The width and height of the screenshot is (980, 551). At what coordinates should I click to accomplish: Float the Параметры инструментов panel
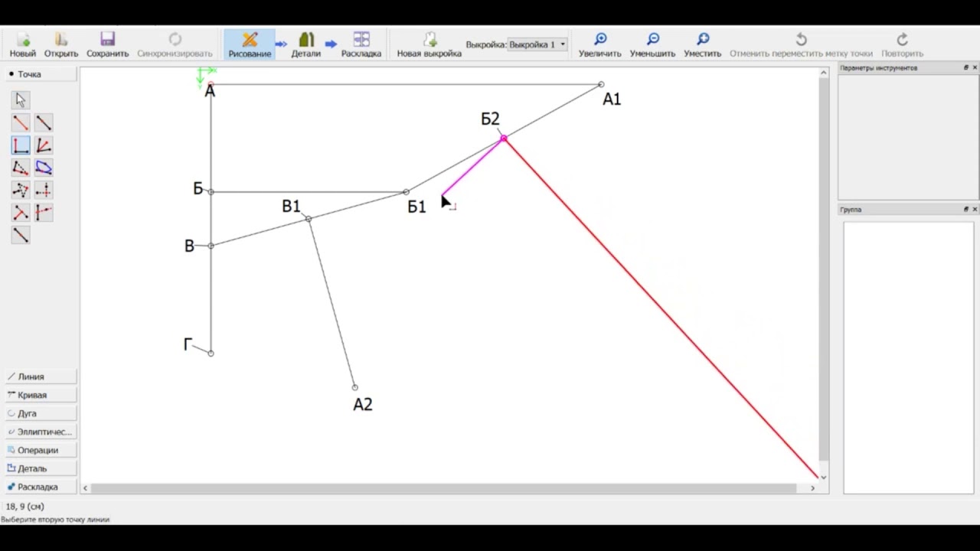click(x=966, y=68)
